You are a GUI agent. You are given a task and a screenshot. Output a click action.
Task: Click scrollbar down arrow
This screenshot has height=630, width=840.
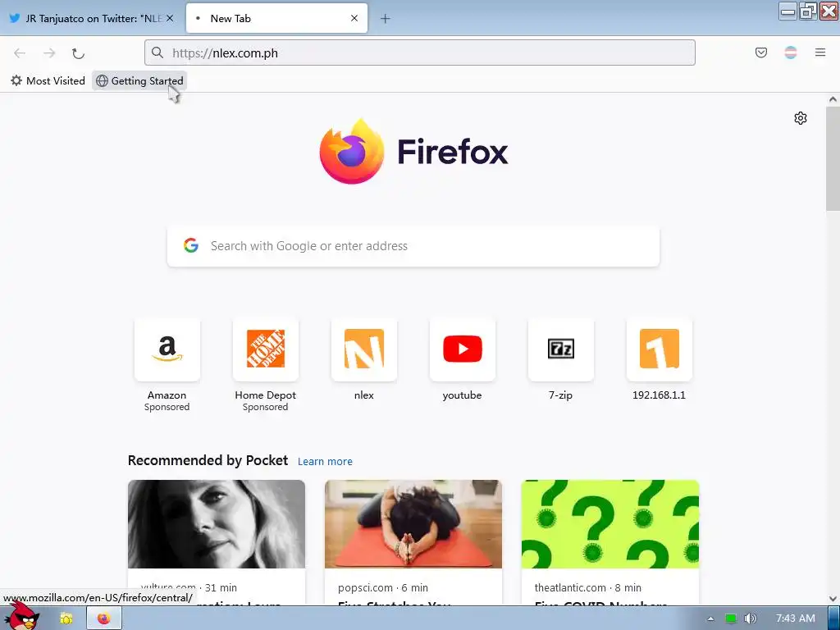tap(833, 599)
